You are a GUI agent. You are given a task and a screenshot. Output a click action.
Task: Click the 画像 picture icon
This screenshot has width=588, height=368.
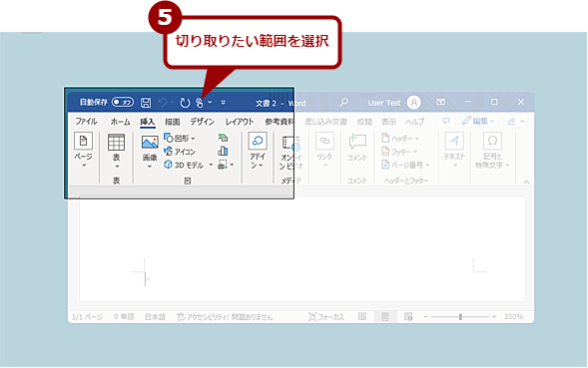tap(150, 143)
